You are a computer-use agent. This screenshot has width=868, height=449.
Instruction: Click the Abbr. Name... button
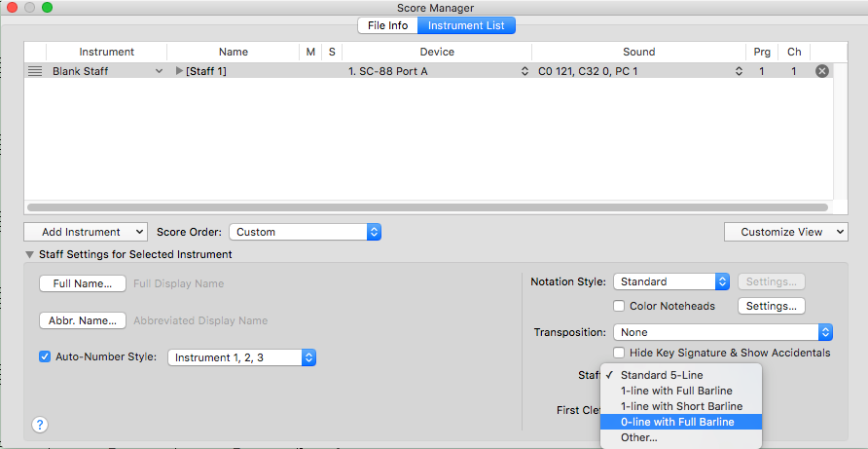tap(83, 320)
